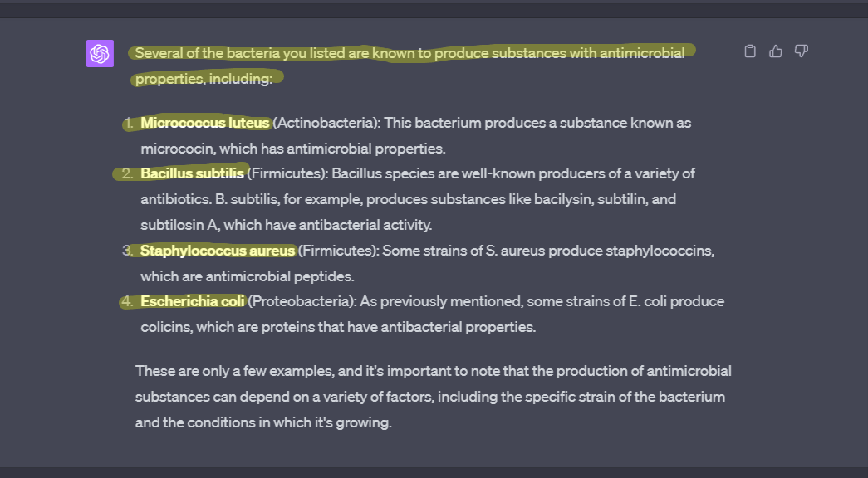
Task: Click the highlighted opening sentence of the response
Action: coord(409,53)
